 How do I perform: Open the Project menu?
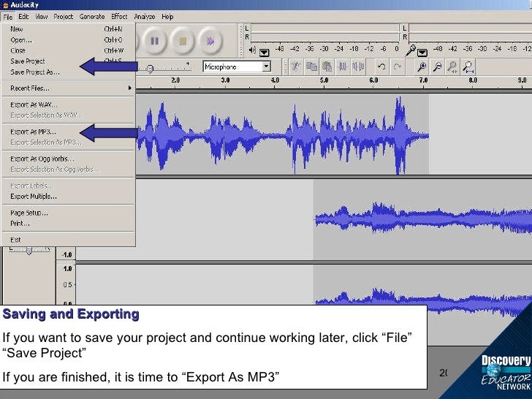63,16
